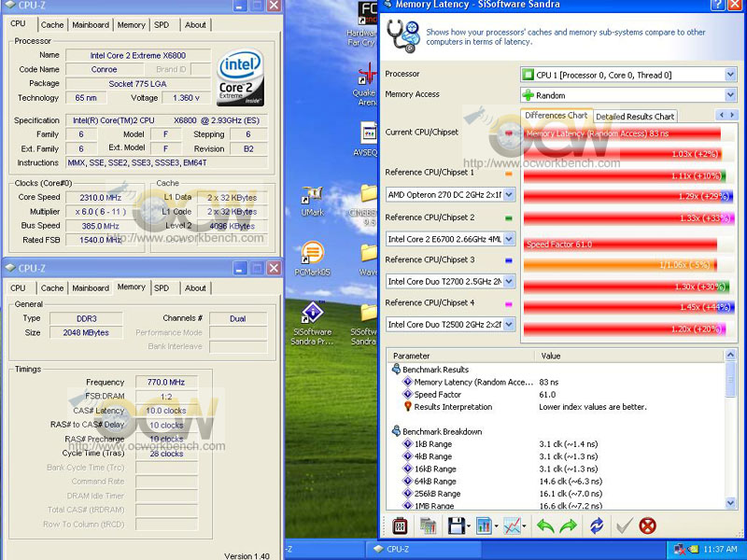Open the Processor CPU 1 dropdown
The image size is (747, 560).
[x=730, y=75]
